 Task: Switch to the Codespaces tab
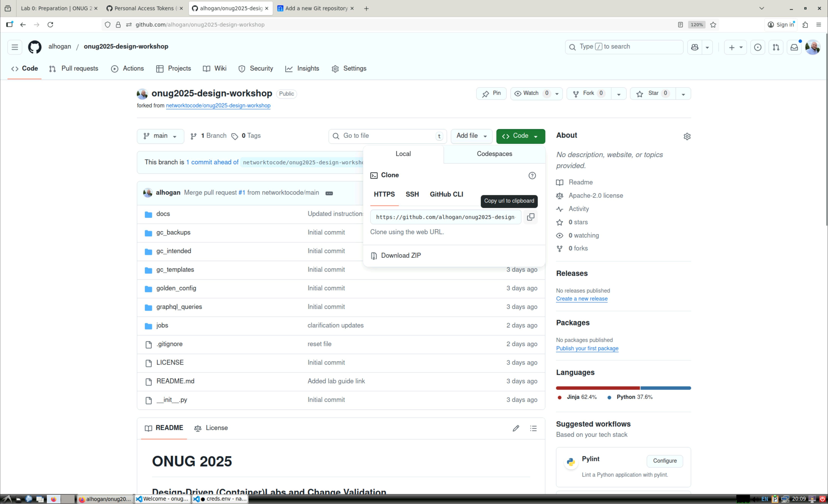click(x=494, y=154)
